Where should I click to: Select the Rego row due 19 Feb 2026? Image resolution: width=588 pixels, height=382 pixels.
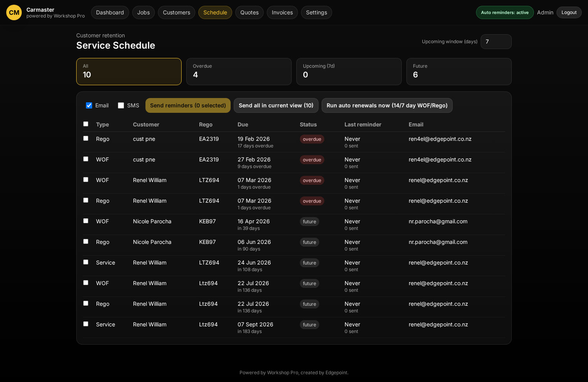(86, 138)
